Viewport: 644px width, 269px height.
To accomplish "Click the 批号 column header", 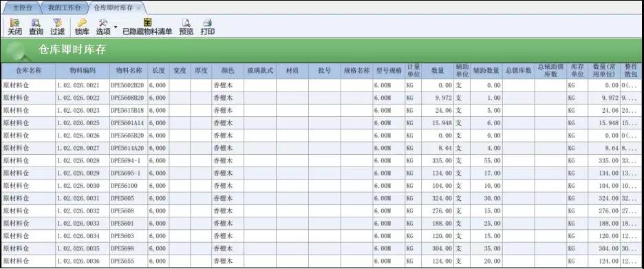I will click(325, 71).
